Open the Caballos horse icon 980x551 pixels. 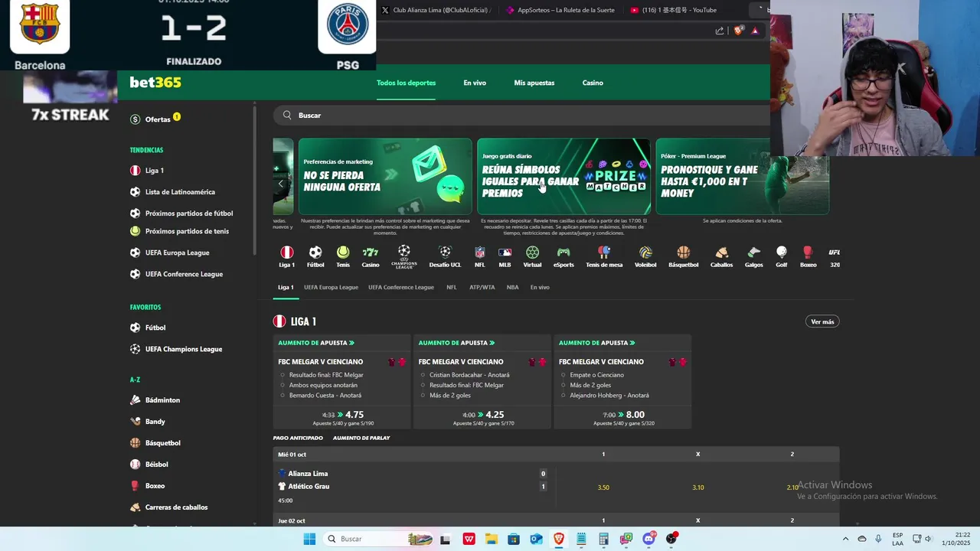click(721, 256)
